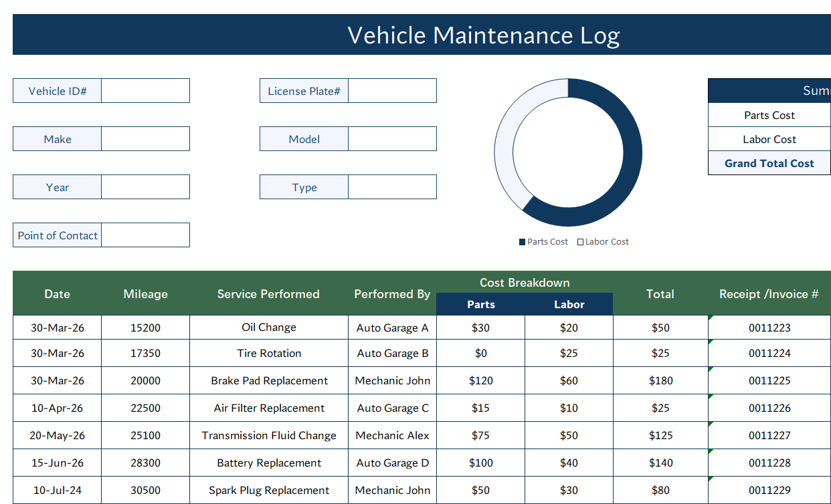
Task: Select the Battery Replacement cell
Action: (269, 463)
